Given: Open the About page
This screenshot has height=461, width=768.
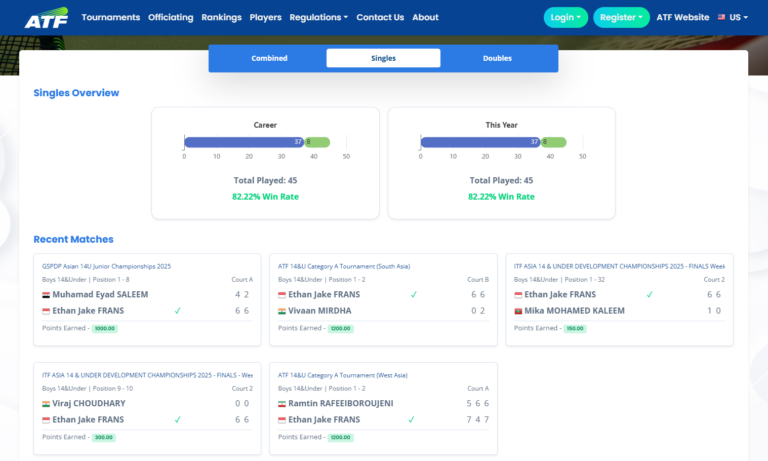Looking at the screenshot, I should pos(425,17).
